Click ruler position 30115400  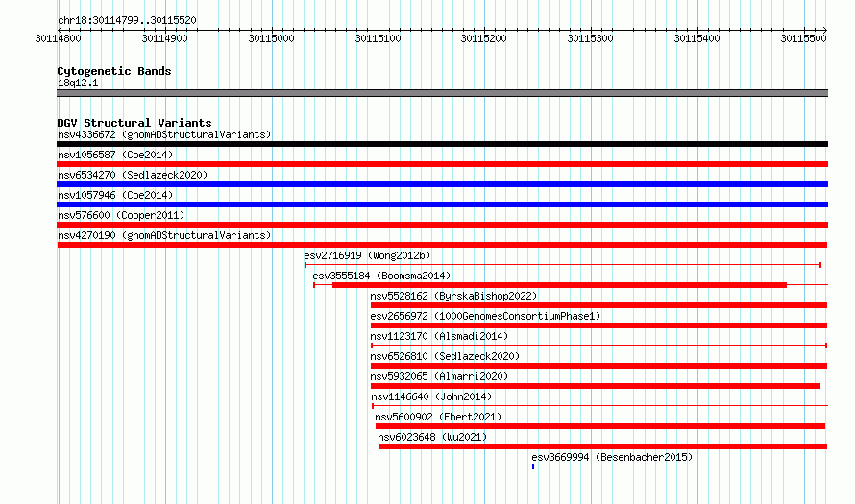pos(696,38)
